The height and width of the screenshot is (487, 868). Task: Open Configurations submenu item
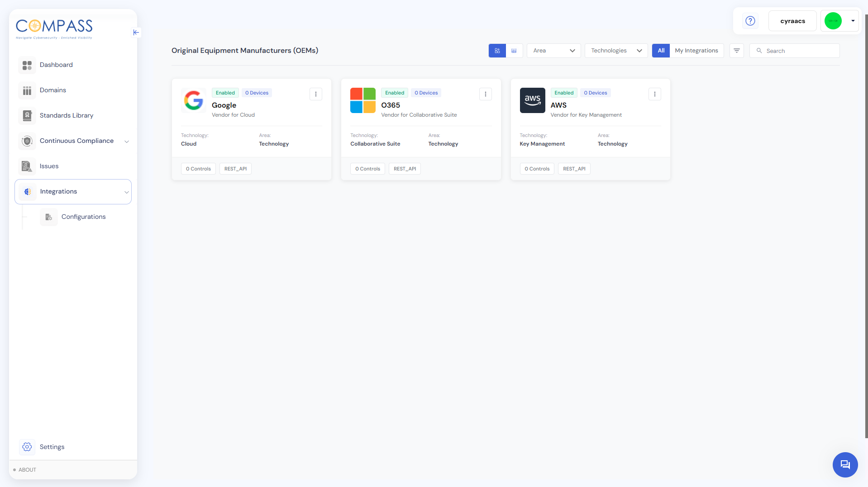(x=84, y=217)
